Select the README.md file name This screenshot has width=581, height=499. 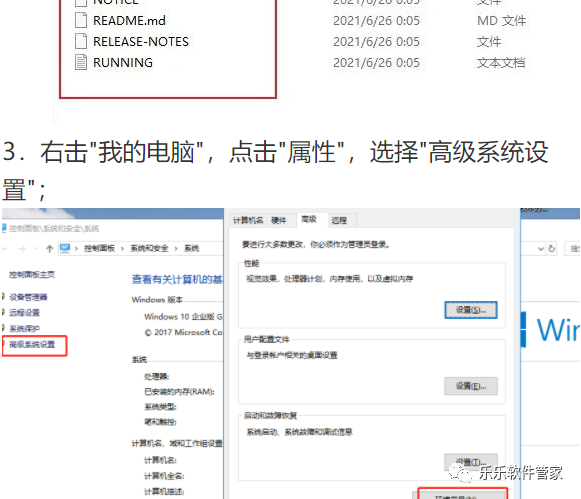tap(129, 21)
